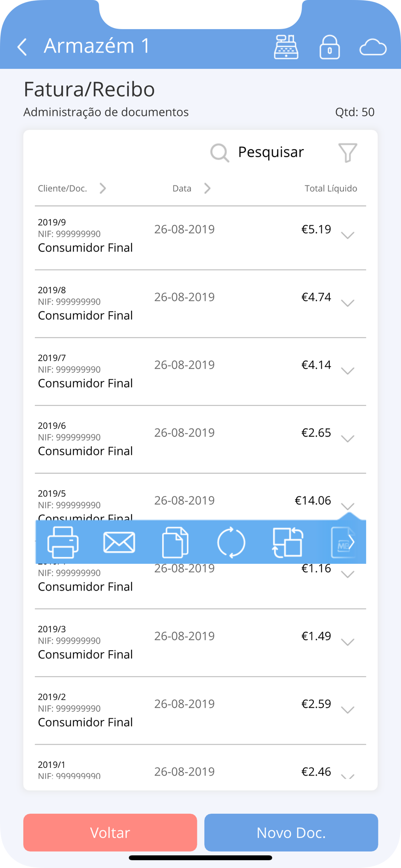This screenshot has height=868, width=401.
Task: Collapse the 2019/5 row action chevron
Action: pyautogui.click(x=348, y=506)
